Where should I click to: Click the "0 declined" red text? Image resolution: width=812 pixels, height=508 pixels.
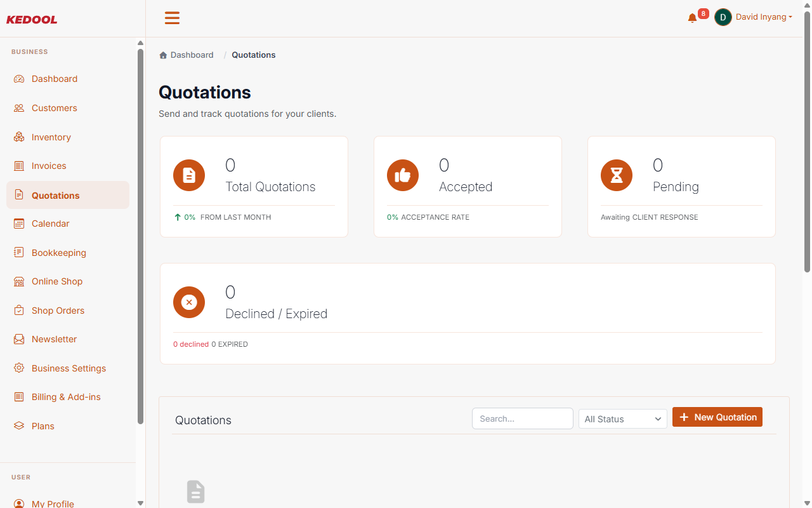pos(191,344)
